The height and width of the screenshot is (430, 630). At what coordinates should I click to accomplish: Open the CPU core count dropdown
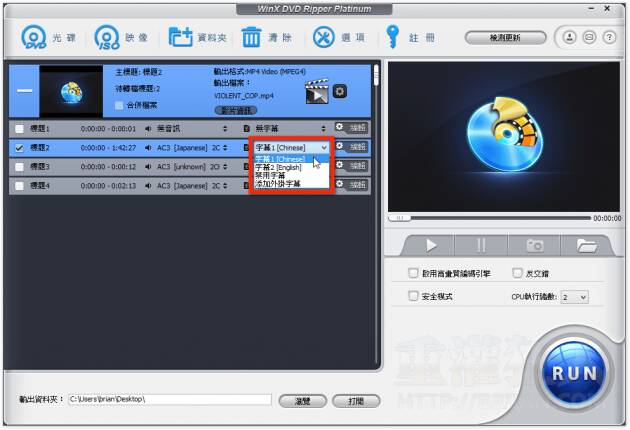click(x=575, y=297)
